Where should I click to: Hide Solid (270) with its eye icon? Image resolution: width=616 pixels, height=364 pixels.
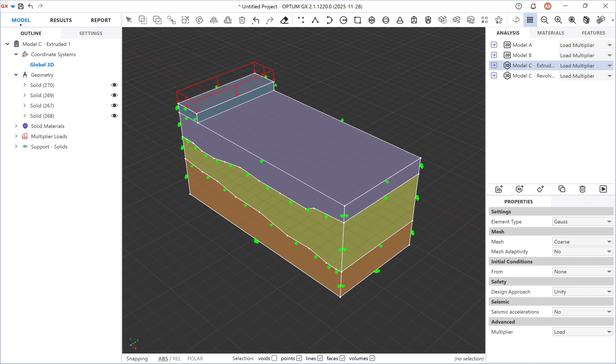click(x=114, y=85)
